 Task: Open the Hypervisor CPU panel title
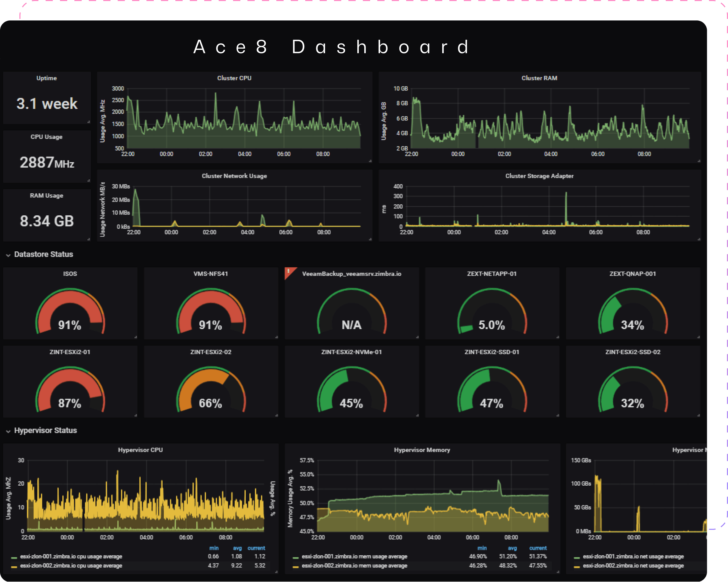[x=141, y=450]
